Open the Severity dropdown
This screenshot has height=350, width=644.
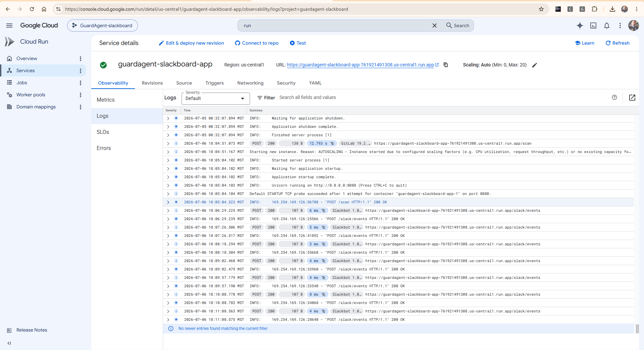tap(216, 98)
